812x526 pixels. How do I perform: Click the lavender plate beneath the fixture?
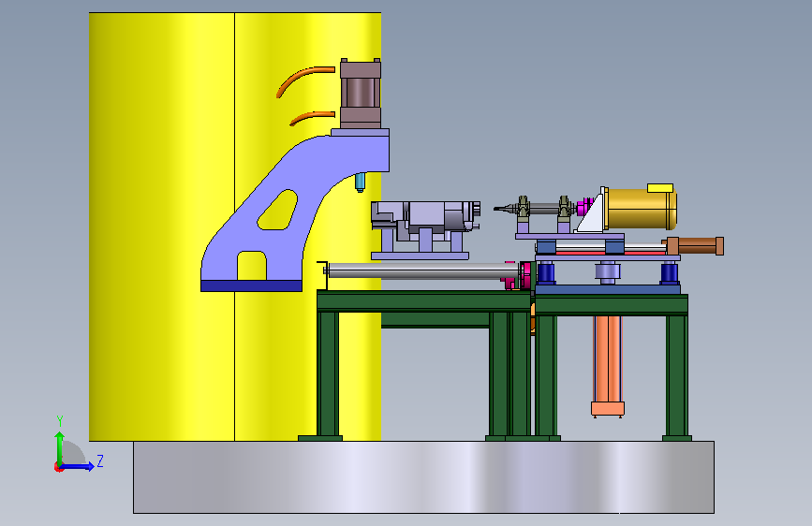pyautogui.click(x=420, y=256)
